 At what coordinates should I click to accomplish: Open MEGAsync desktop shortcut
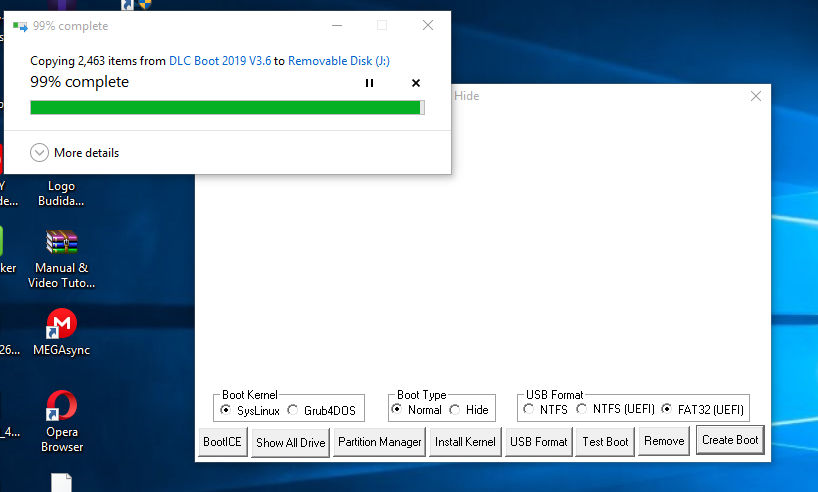click(x=62, y=332)
